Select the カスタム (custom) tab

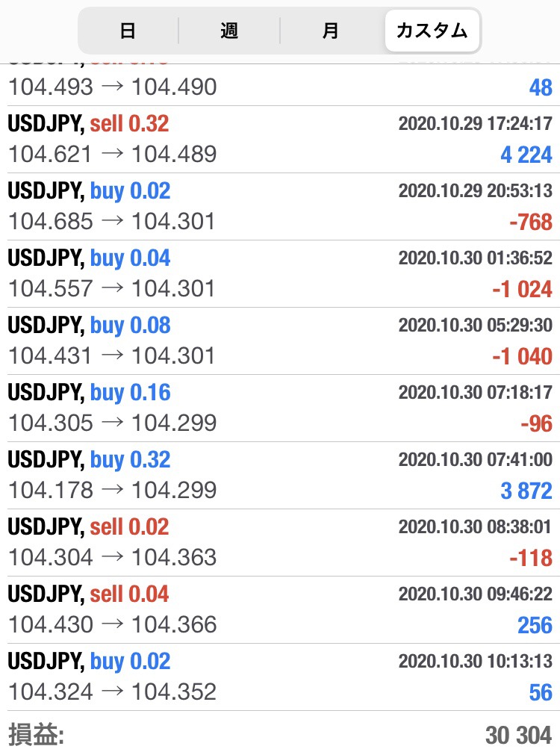432,31
